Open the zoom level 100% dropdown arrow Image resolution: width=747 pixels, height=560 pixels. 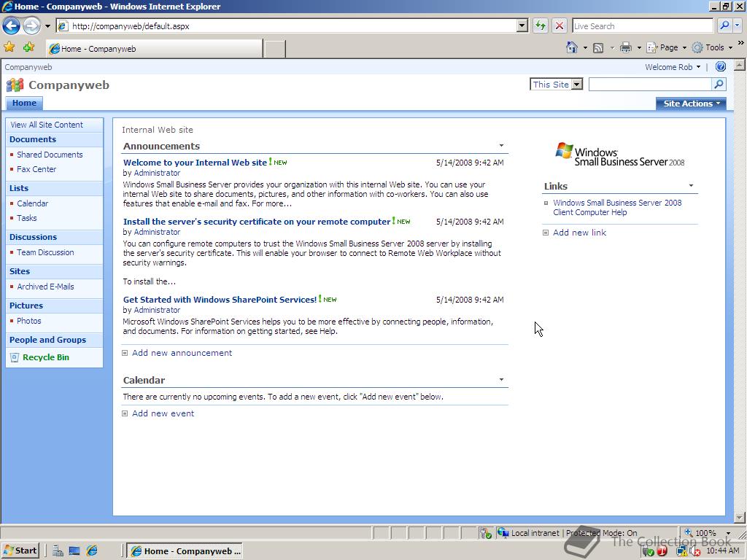point(728,533)
